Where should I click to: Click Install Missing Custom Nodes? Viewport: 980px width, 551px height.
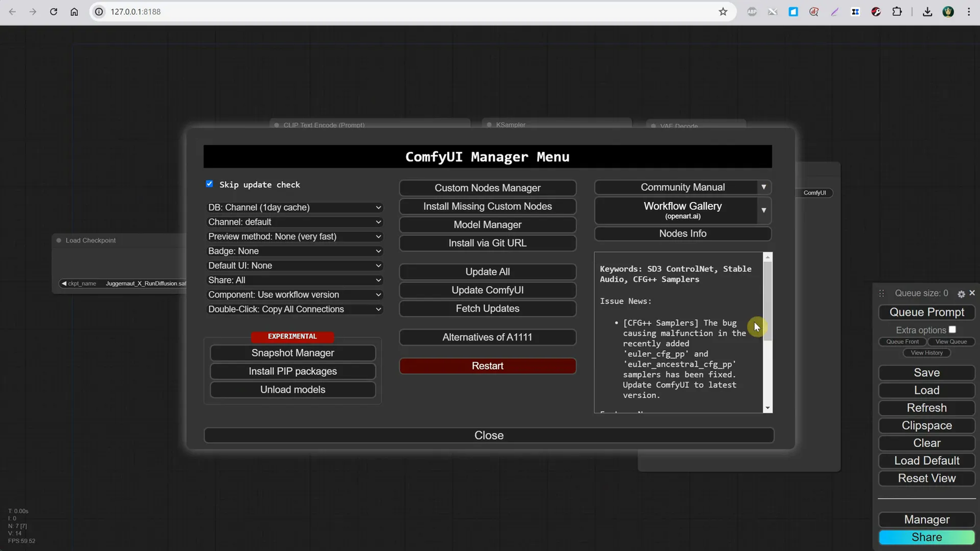click(488, 206)
